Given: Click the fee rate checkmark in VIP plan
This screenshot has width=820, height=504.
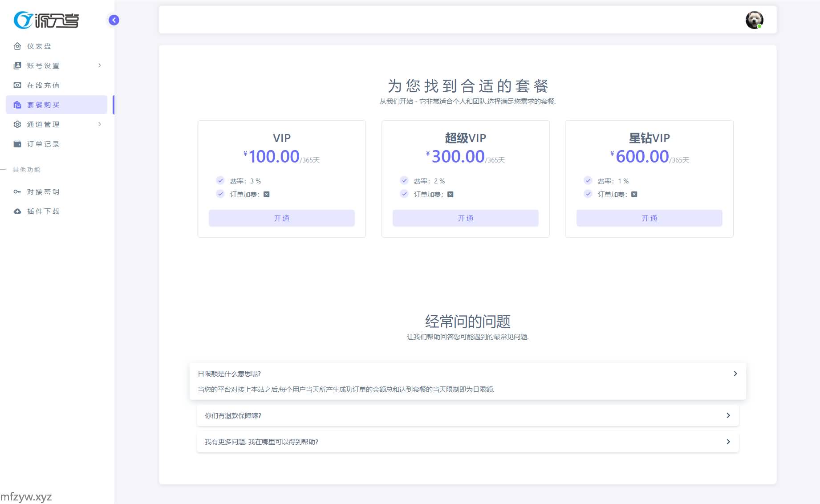Looking at the screenshot, I should (220, 181).
